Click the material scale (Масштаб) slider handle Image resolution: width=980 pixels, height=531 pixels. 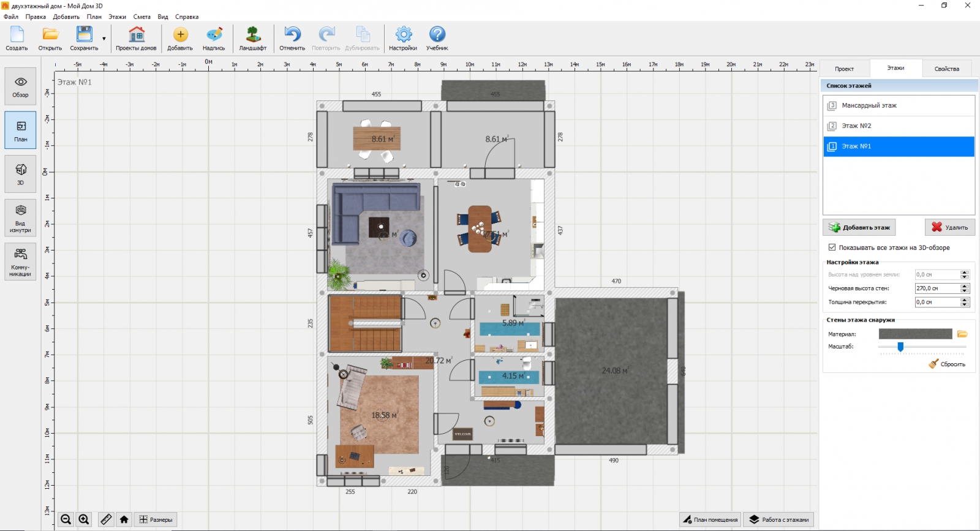point(900,347)
